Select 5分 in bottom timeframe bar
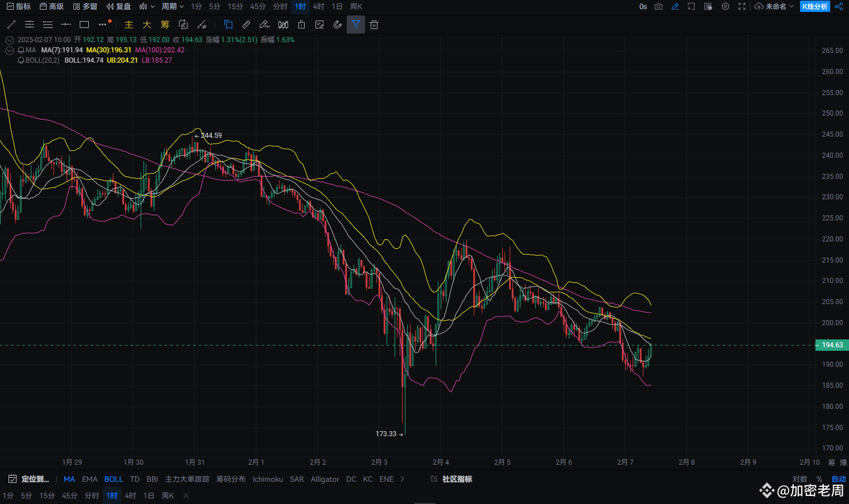The width and height of the screenshot is (849, 504). tap(27, 495)
